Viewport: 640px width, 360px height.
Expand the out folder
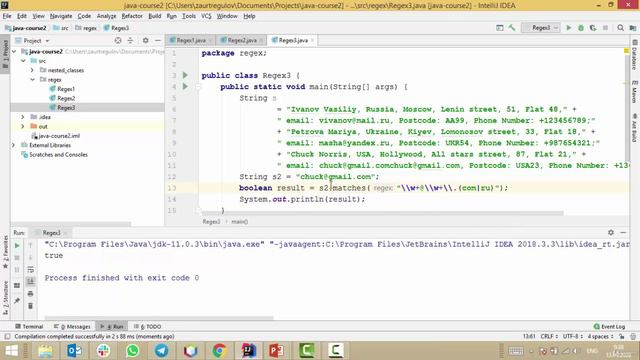tap(23, 127)
